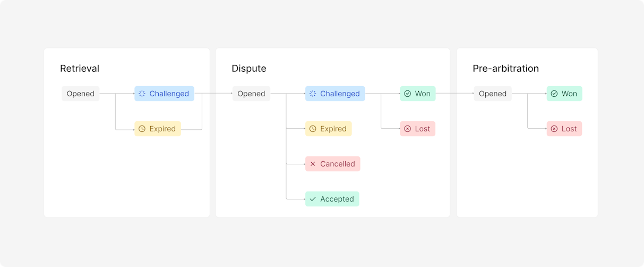Click the circled check icon in Pre-arbitration Won
This screenshot has height=267, width=644.
click(554, 94)
